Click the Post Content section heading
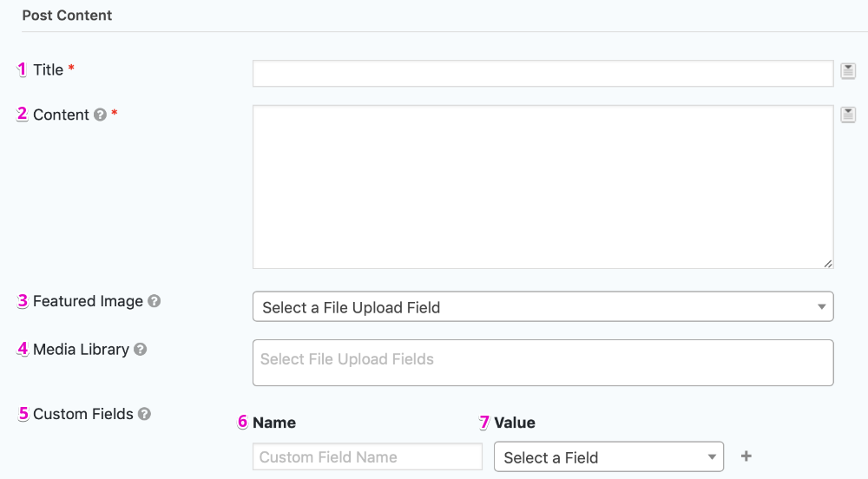The image size is (868, 479). pos(67,15)
